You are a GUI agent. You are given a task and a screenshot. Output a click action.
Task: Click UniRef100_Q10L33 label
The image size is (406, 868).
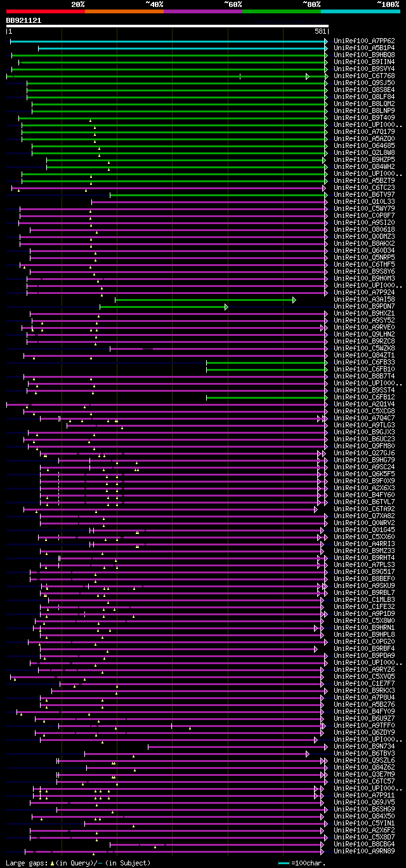pos(363,202)
